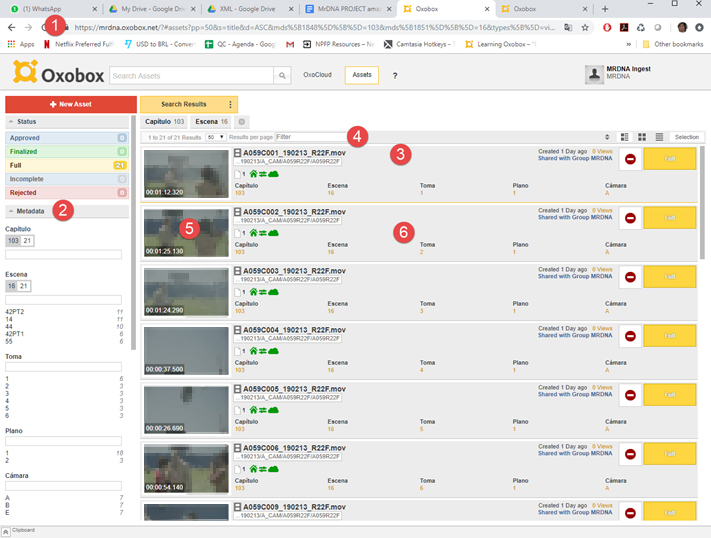Switch to MrDNA PROJECT document tab
The height and width of the screenshot is (538, 711).
click(348, 9)
